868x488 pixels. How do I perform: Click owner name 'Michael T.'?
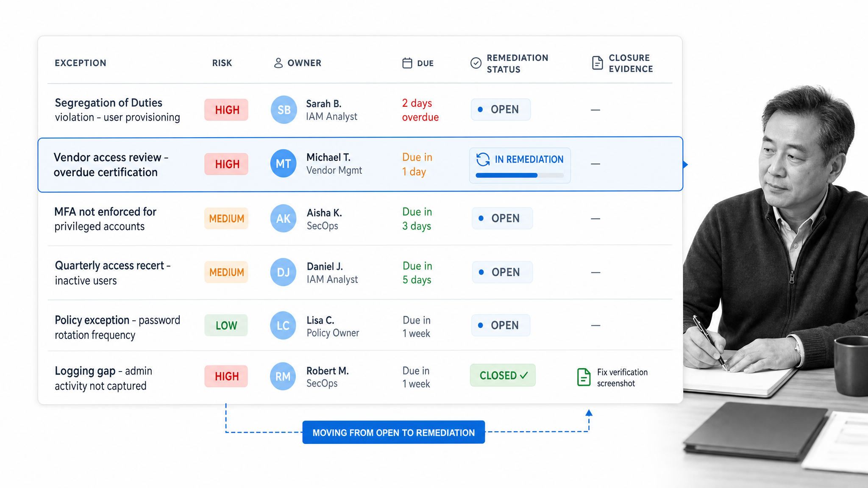coord(328,158)
